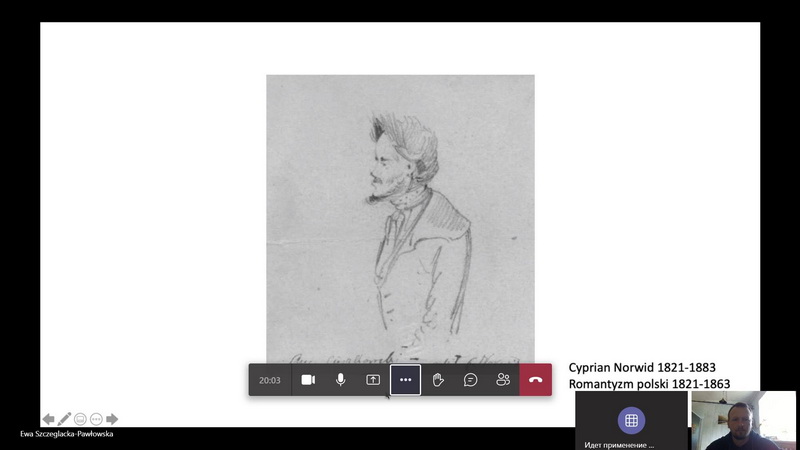The width and height of the screenshot is (800, 450).
Task: Select the slideshow pen tool
Action: 64,419
